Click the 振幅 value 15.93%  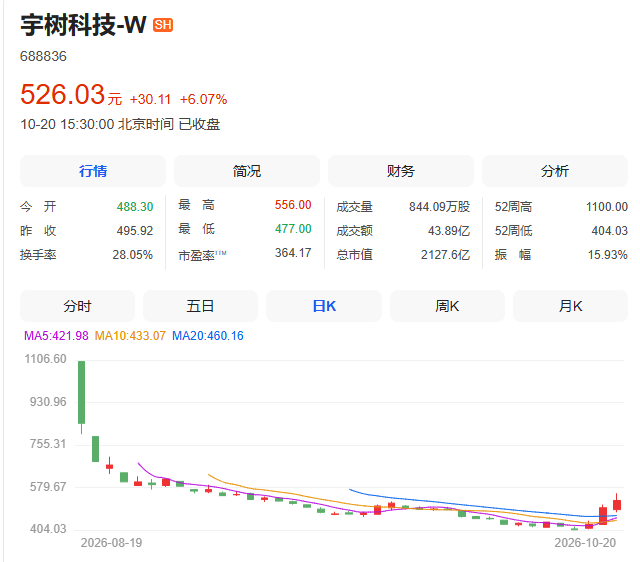[608, 255]
